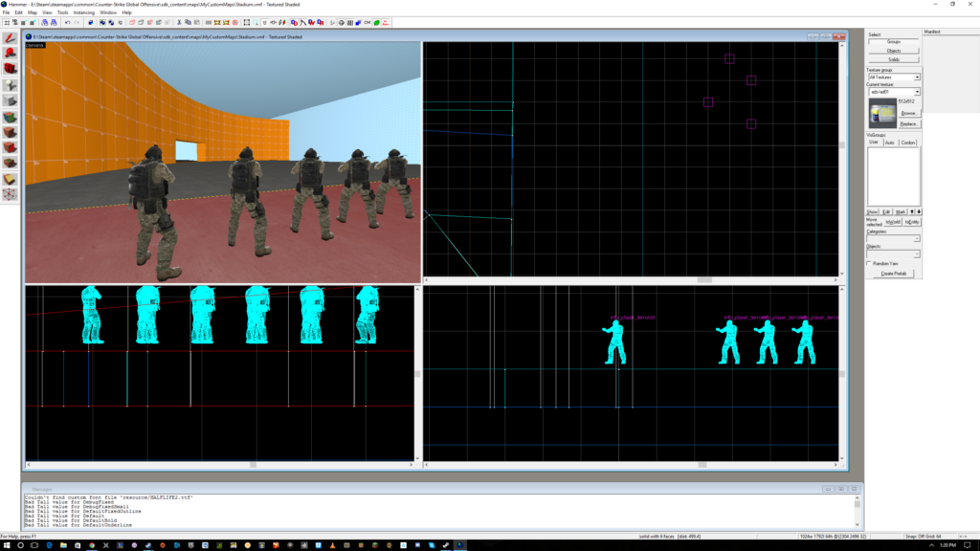Click the Undo arrow in toolbar
The image size is (980, 551).
pyautogui.click(x=68, y=23)
